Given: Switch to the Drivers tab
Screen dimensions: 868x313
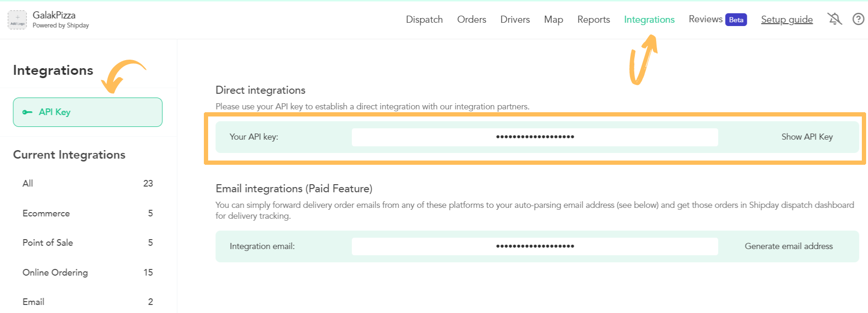Looking at the screenshot, I should (515, 19).
